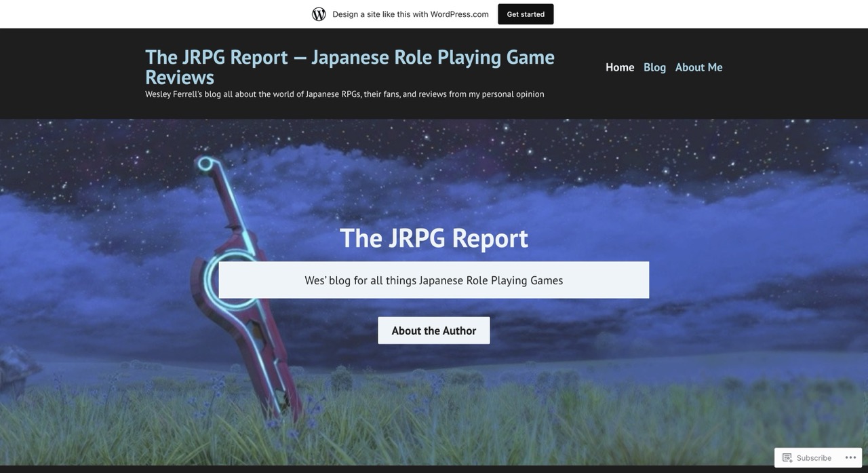Click the tagline under the site title
The image size is (868, 473).
344,94
